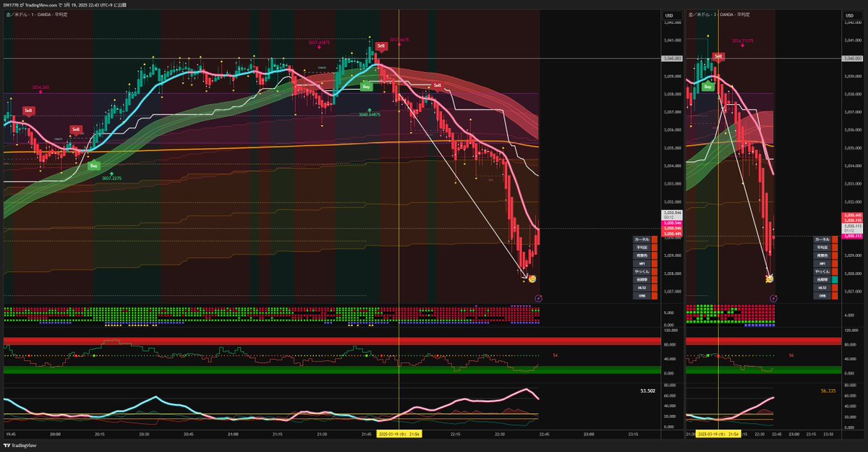This screenshot has width=868, height=452.
Task: Click the orange swatch next to left カーネル
Action: pyautogui.click(x=654, y=239)
